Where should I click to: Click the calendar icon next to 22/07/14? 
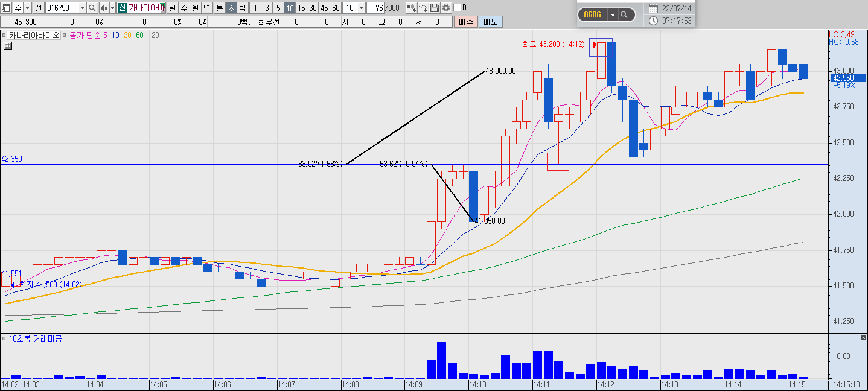click(x=653, y=8)
